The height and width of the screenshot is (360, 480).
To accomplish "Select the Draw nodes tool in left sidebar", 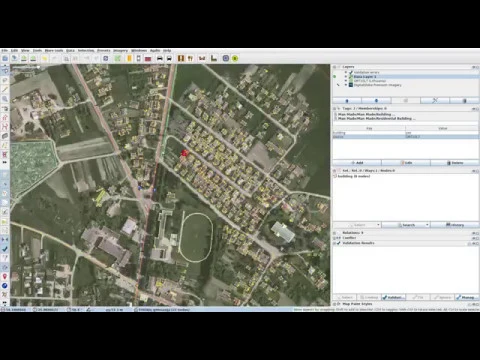I will point(5,89).
